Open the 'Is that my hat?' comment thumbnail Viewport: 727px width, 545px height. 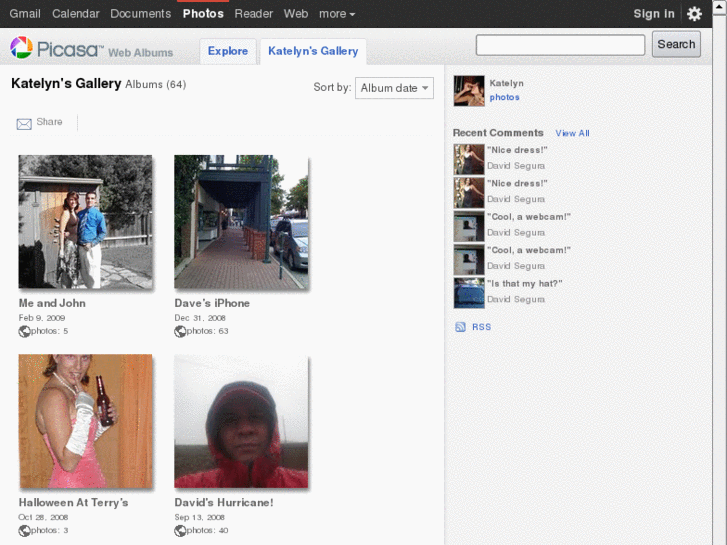point(469,293)
